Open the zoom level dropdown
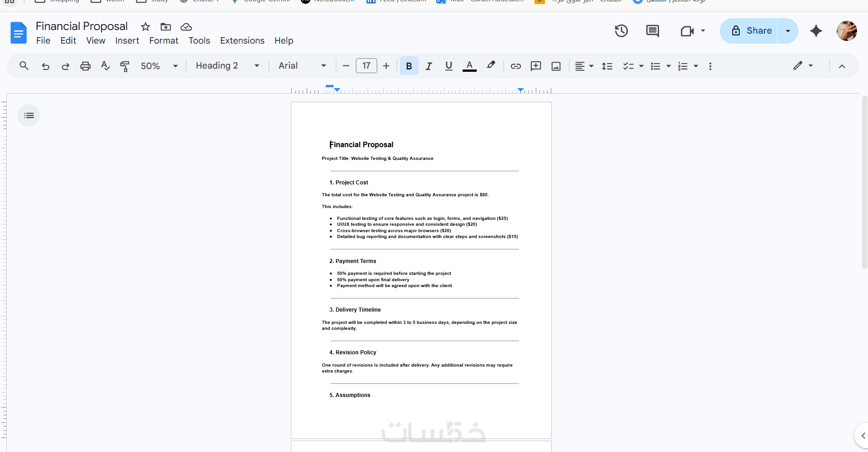Image resolution: width=868 pixels, height=452 pixels. coord(159,66)
